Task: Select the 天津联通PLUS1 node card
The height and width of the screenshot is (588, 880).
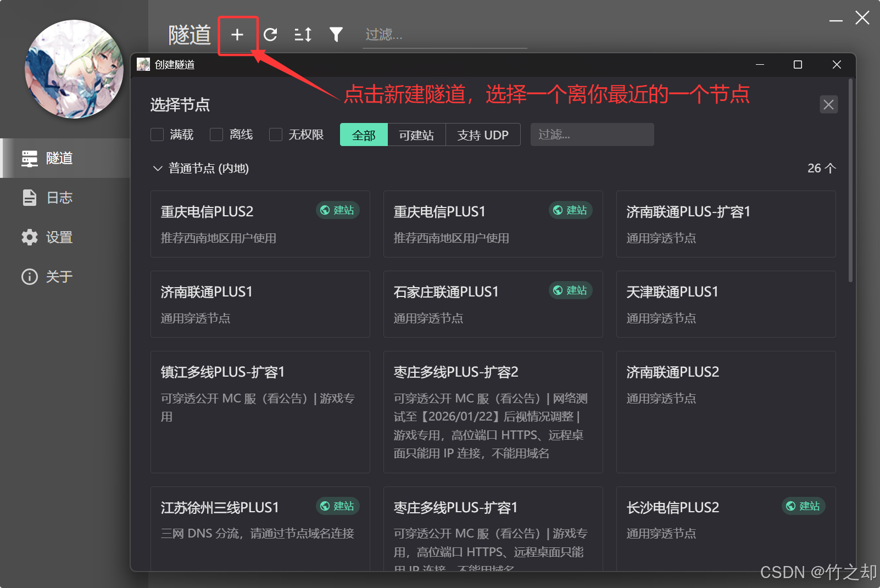Action: click(x=726, y=304)
